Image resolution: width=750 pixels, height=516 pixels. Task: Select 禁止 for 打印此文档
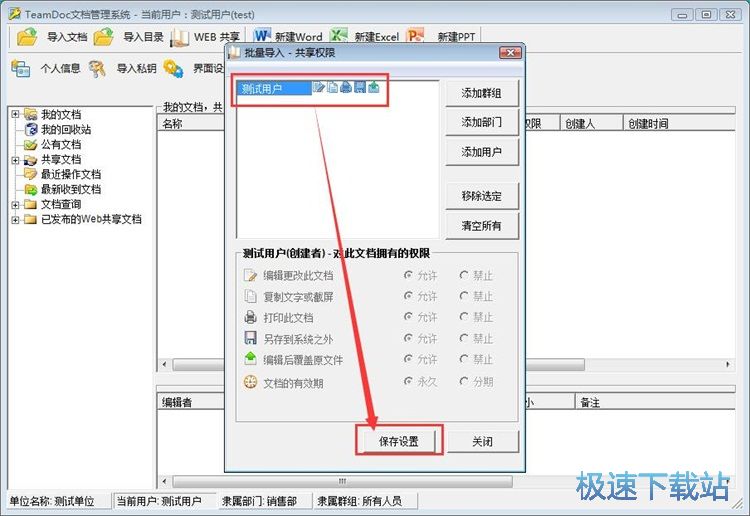click(463, 317)
